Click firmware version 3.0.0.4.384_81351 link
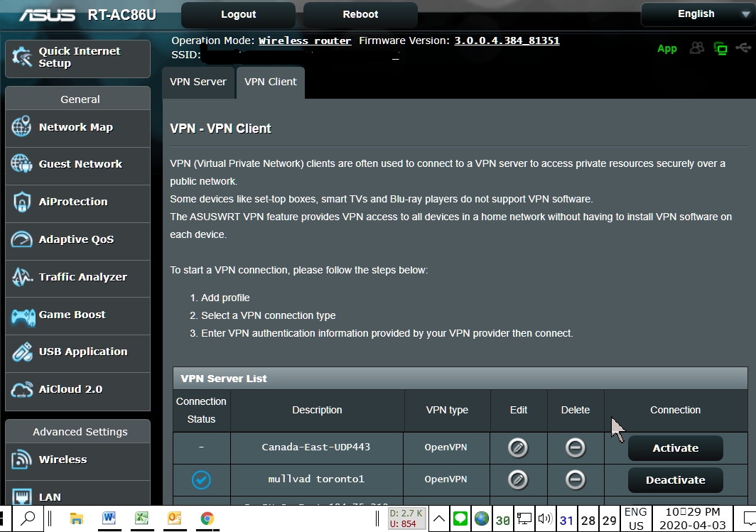This screenshot has height=532, width=756. (507, 41)
